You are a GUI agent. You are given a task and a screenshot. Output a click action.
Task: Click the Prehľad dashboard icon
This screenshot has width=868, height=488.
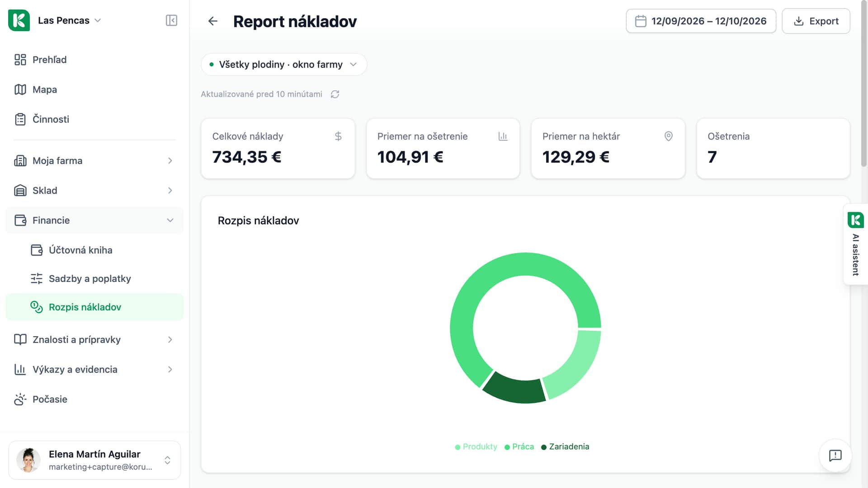pyautogui.click(x=20, y=60)
